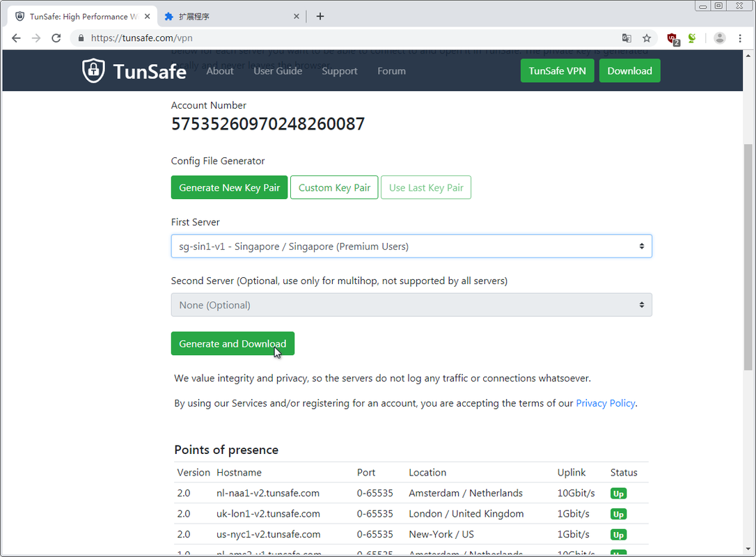Close the 扩展程序 tab
The width and height of the screenshot is (756, 557).
[296, 17]
